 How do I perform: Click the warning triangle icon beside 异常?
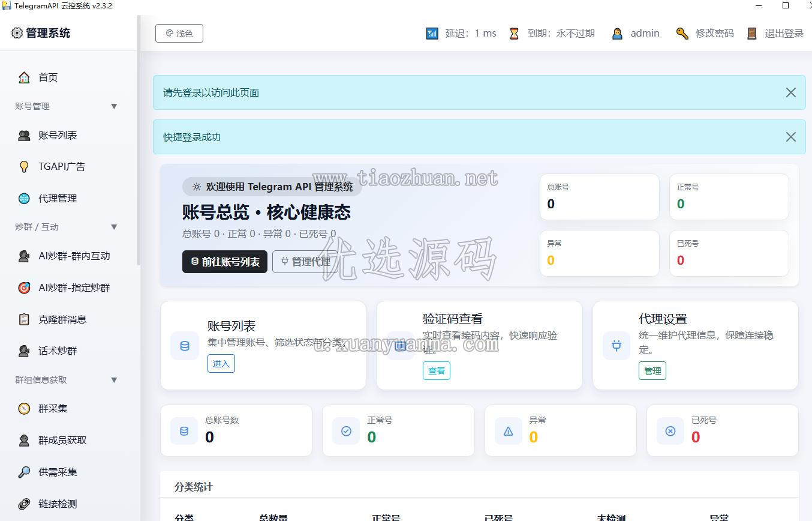509,431
